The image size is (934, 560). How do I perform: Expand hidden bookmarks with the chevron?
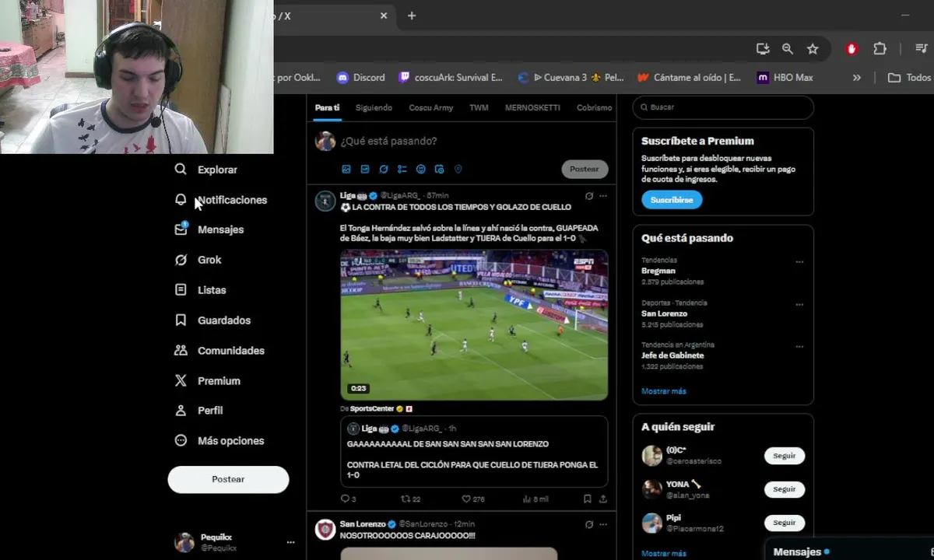(x=856, y=78)
